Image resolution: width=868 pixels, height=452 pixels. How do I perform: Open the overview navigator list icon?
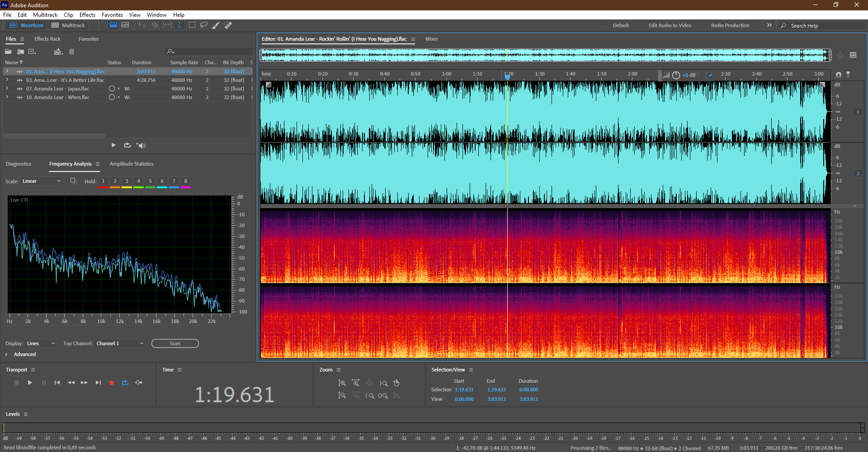coord(853,55)
